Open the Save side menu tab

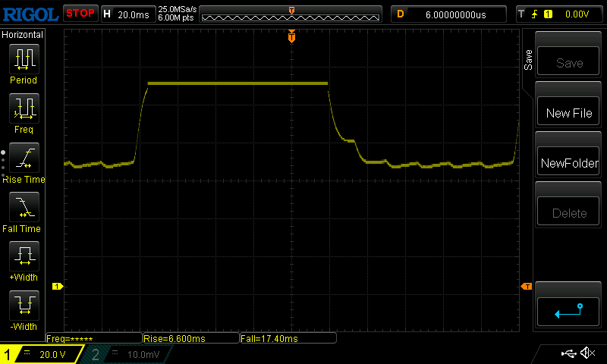[528, 61]
